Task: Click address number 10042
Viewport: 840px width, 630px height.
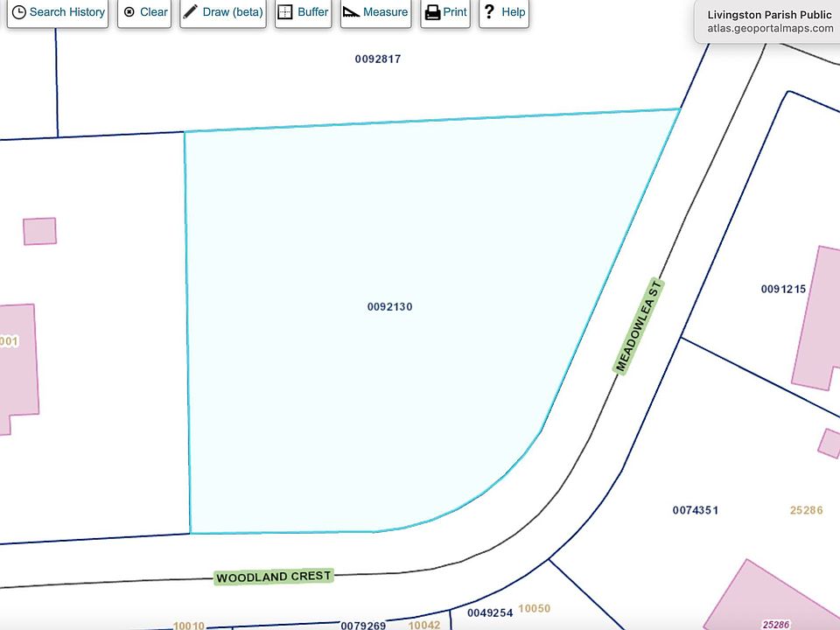Action: pyautogui.click(x=424, y=625)
